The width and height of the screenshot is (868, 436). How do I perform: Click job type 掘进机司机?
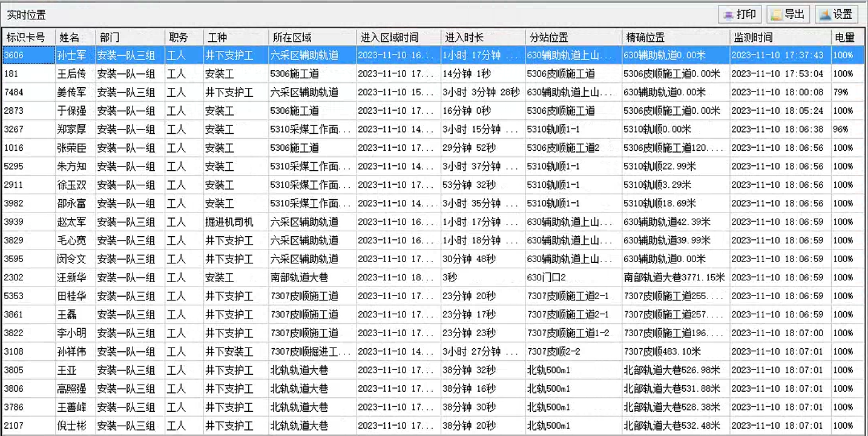(x=229, y=222)
